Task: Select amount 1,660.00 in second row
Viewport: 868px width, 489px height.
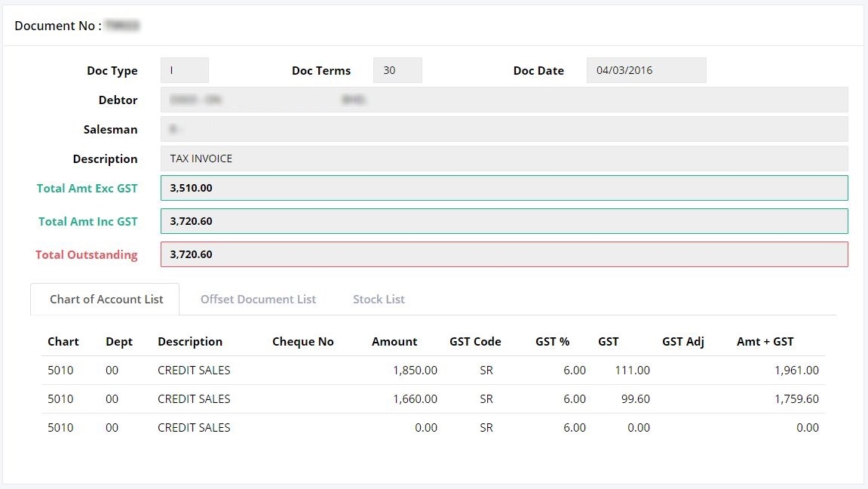Action: pos(415,398)
